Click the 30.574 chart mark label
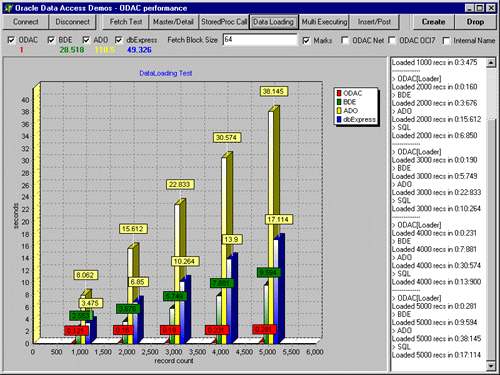500x375 pixels. tap(226, 137)
